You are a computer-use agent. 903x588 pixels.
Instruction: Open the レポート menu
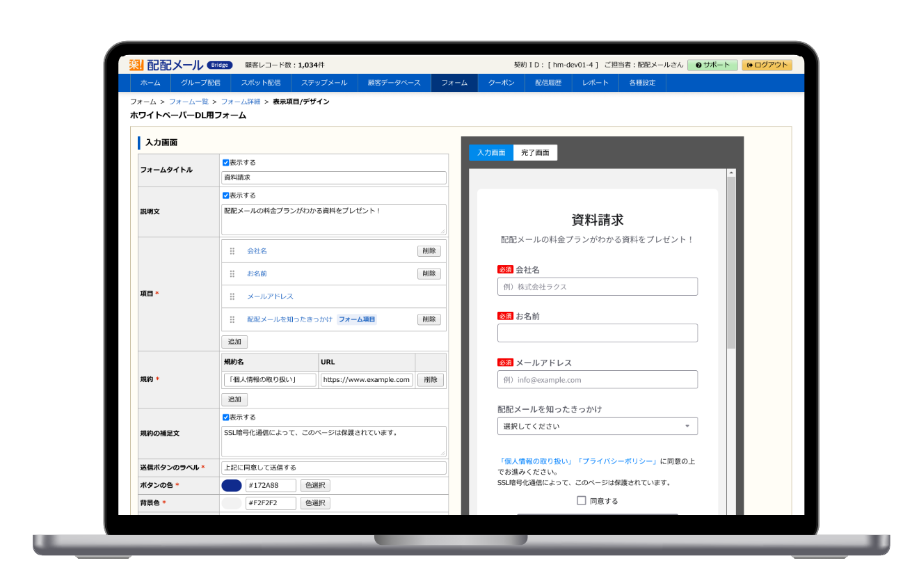click(595, 83)
